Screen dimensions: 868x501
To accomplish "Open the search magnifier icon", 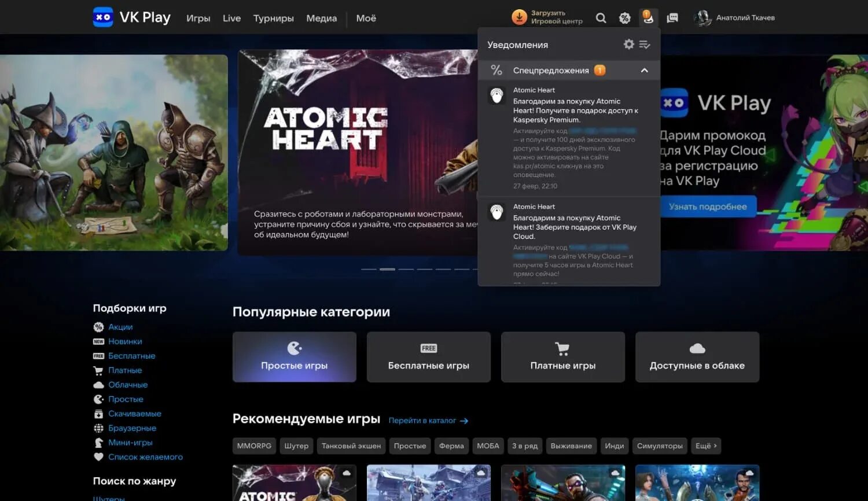I will 601,18.
